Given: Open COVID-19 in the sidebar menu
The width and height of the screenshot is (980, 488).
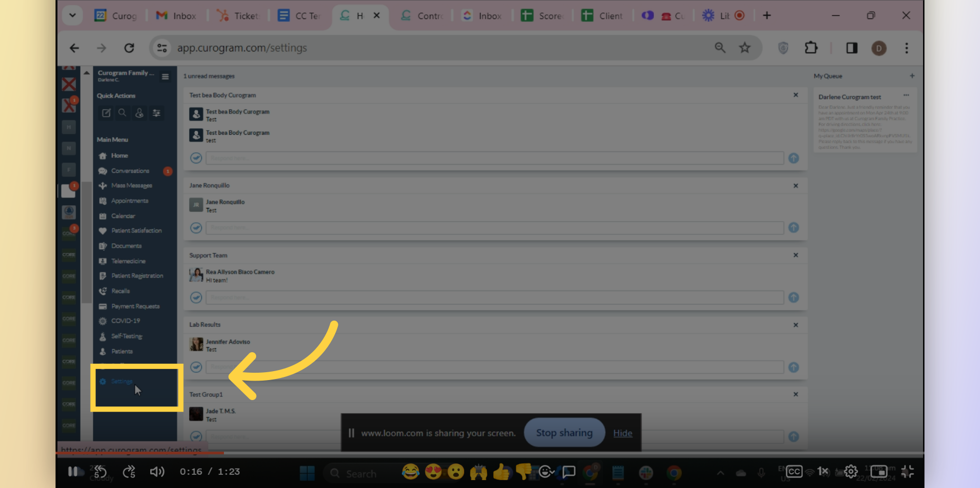Looking at the screenshot, I should [x=125, y=321].
